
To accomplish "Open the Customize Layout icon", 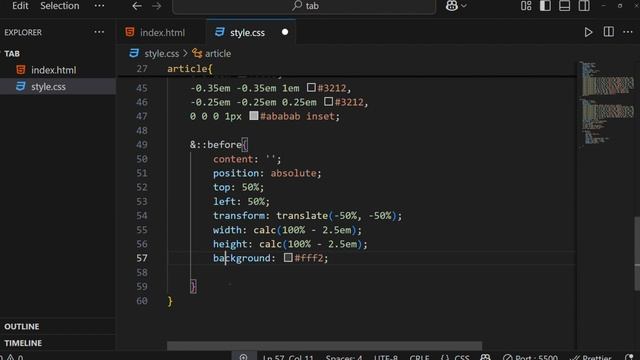I will click(x=526, y=6).
